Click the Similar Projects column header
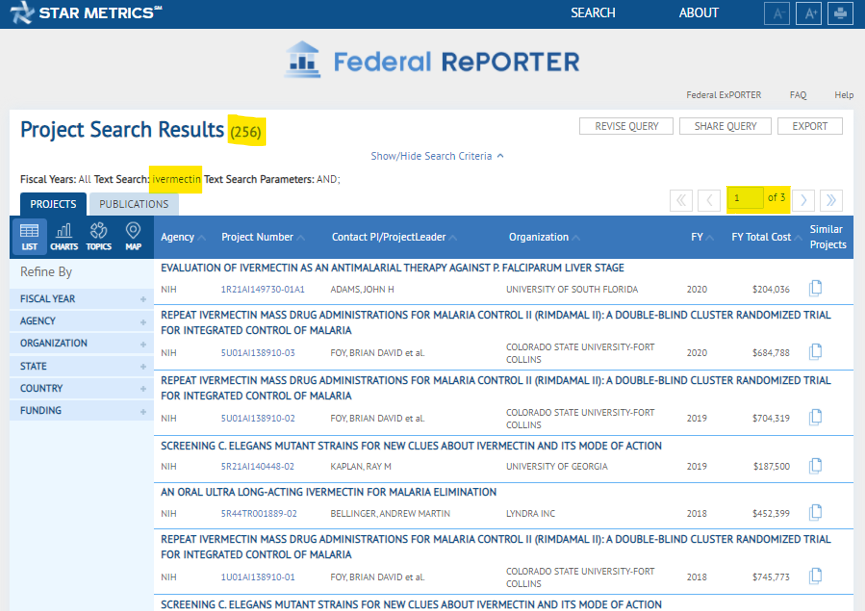Viewport: 865px width, 611px height. [x=827, y=237]
